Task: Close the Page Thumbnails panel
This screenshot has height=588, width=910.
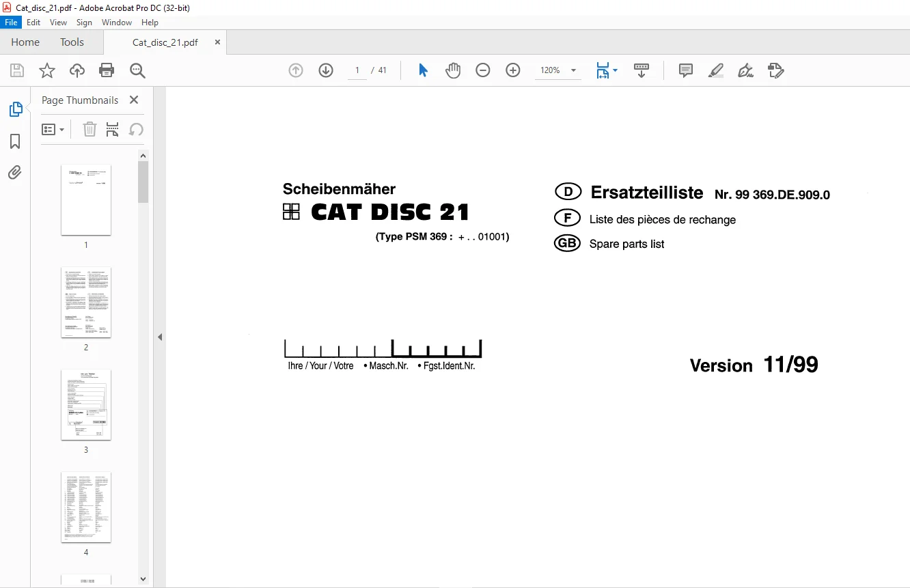Action: pos(134,100)
